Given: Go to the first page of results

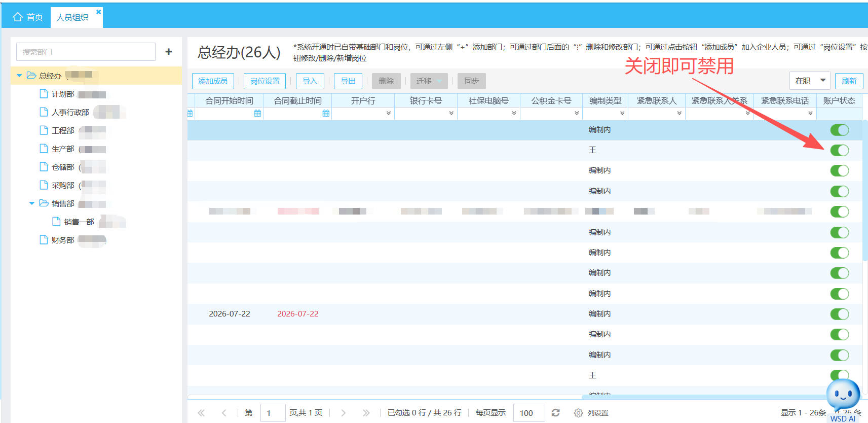Looking at the screenshot, I should (x=201, y=413).
